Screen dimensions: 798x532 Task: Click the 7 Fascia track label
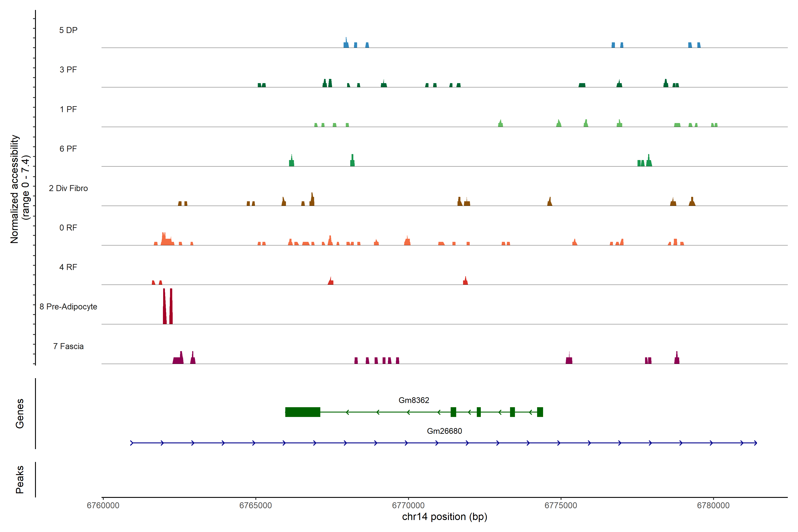pos(68,346)
